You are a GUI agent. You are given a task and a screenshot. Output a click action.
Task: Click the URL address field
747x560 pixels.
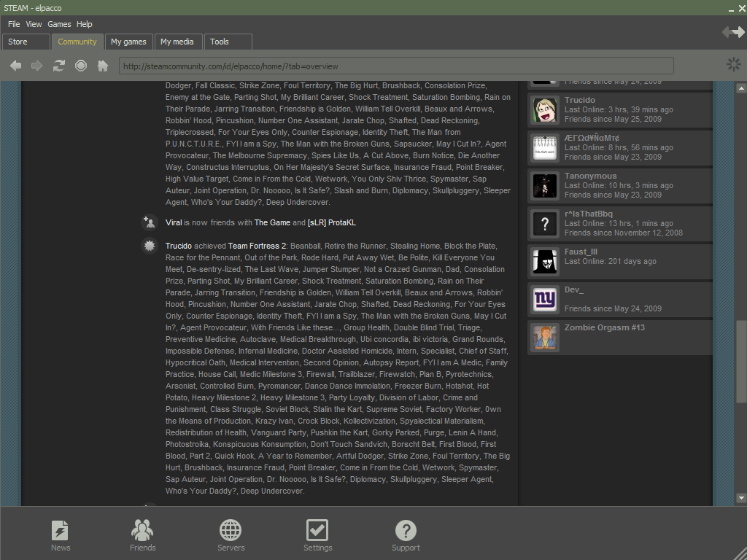click(396, 66)
